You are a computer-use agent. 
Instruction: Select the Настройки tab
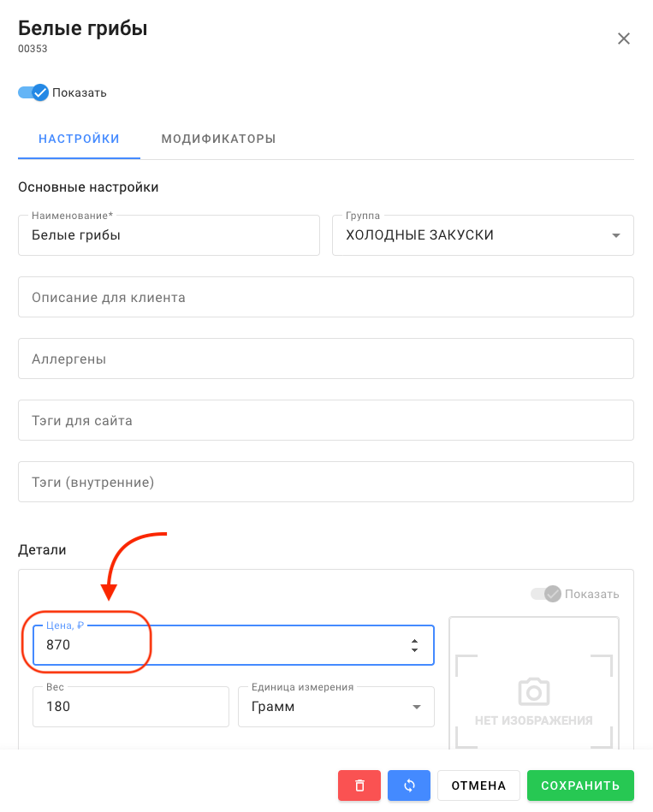click(79, 139)
